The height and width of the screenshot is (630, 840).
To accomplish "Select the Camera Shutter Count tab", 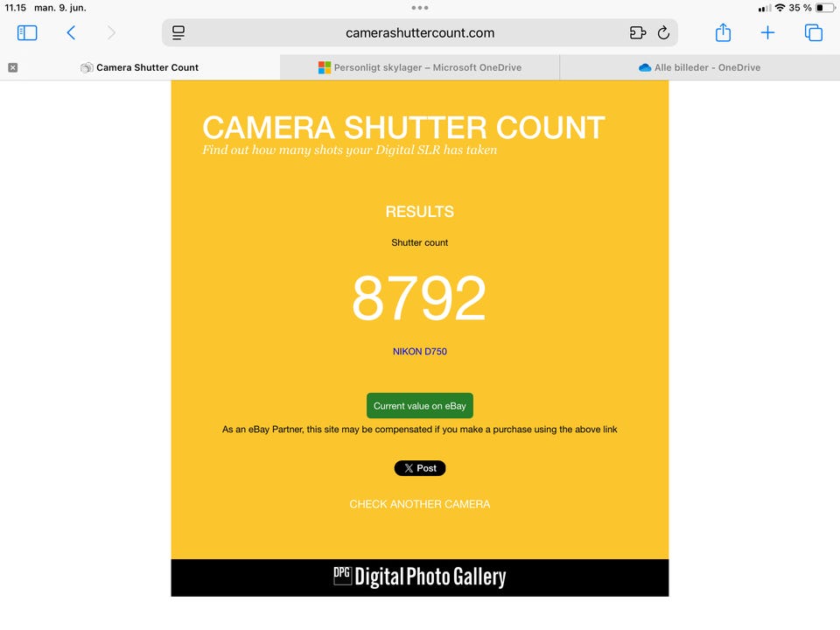I will (140, 67).
